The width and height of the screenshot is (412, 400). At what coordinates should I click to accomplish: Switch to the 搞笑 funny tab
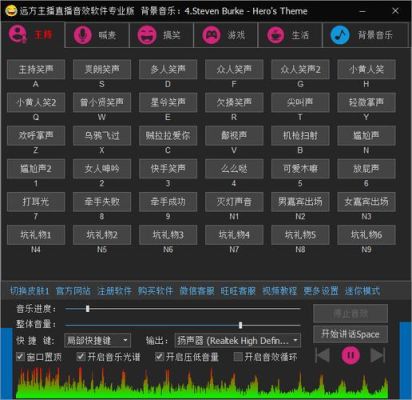(x=161, y=35)
